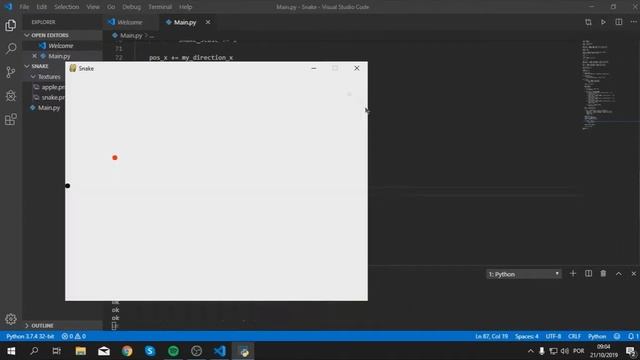Image resolution: width=640 pixels, height=360 pixels.
Task: Open Main.py in SNAKE folder tree
Action: pos(49,108)
